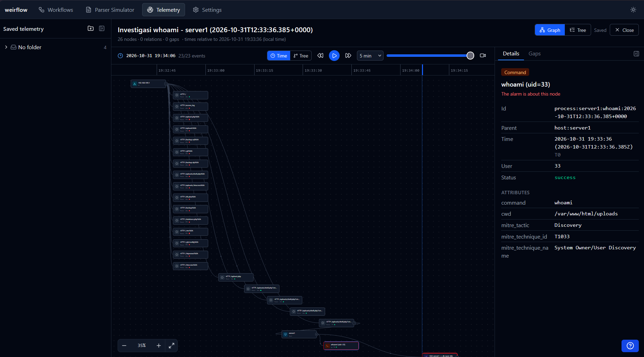Select the whoami (uid=33) graph node

tap(341, 346)
